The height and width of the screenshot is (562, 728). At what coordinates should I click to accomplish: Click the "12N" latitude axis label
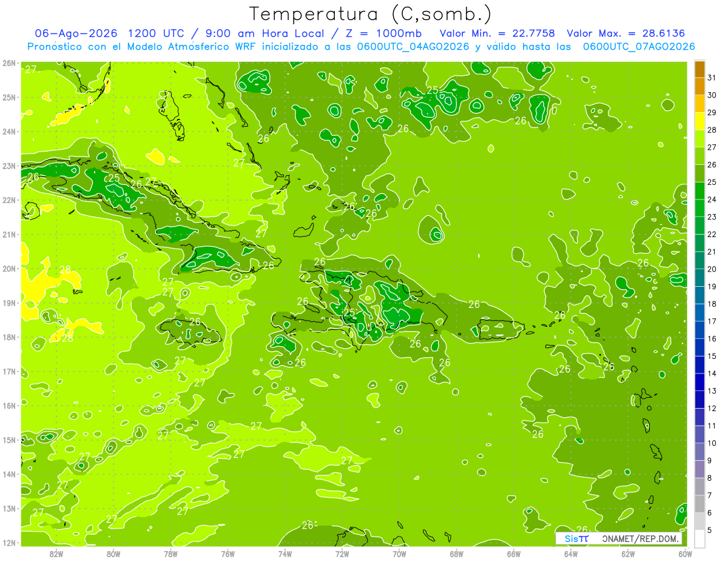10,543
